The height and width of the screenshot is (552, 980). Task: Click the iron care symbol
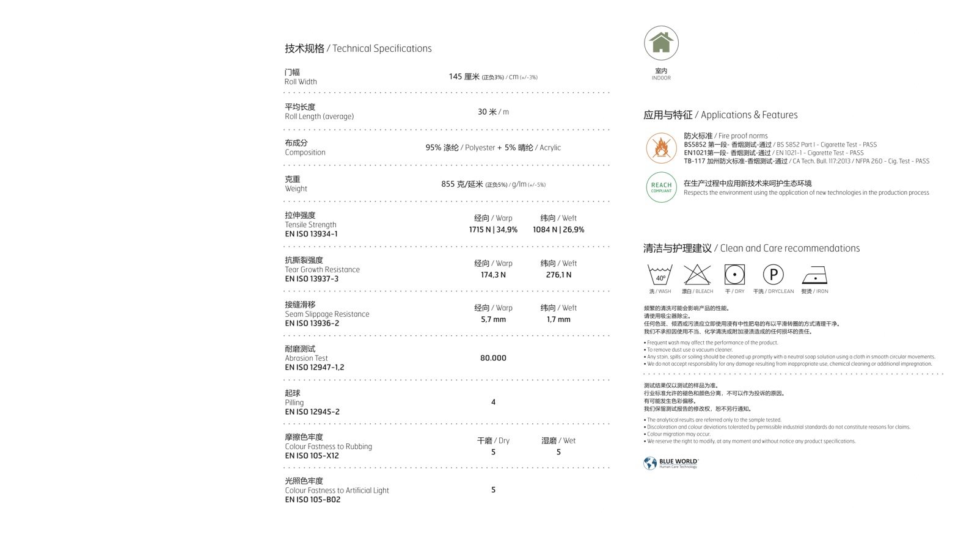(x=814, y=275)
